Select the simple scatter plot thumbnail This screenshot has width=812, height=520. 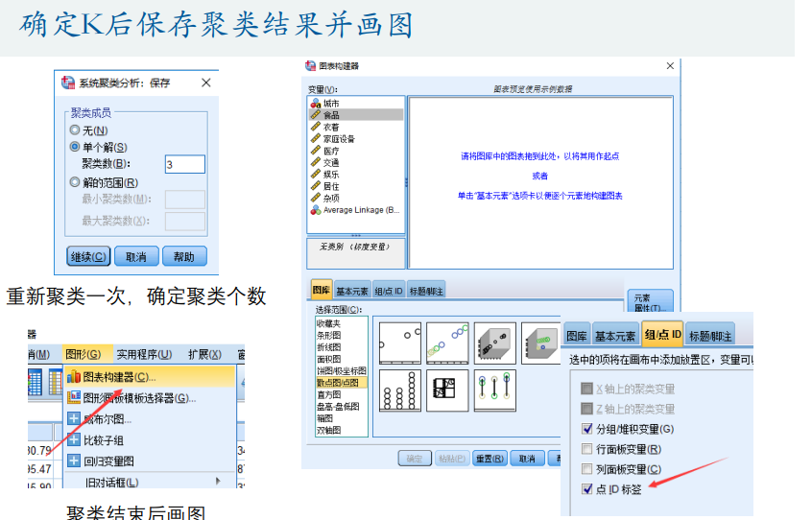point(399,343)
